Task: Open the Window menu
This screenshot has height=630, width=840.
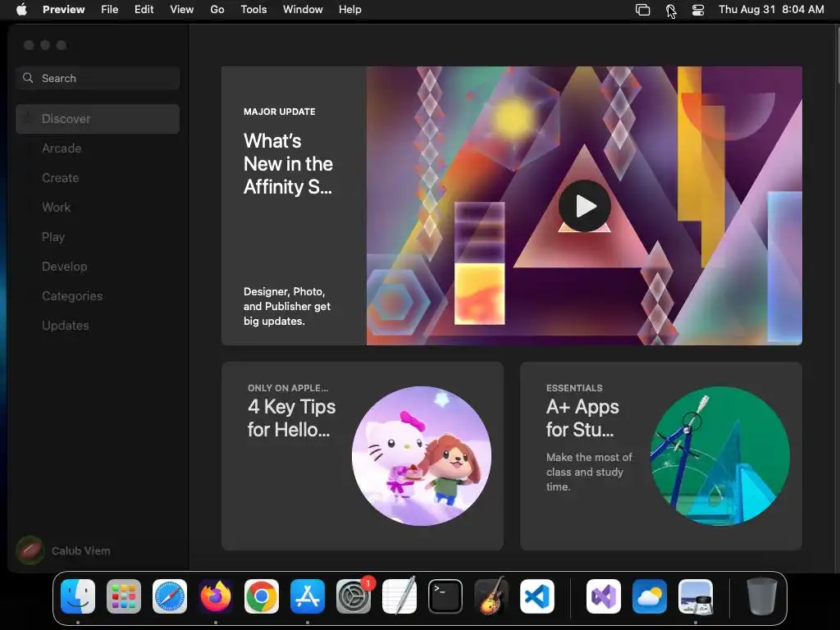Action: click(304, 10)
